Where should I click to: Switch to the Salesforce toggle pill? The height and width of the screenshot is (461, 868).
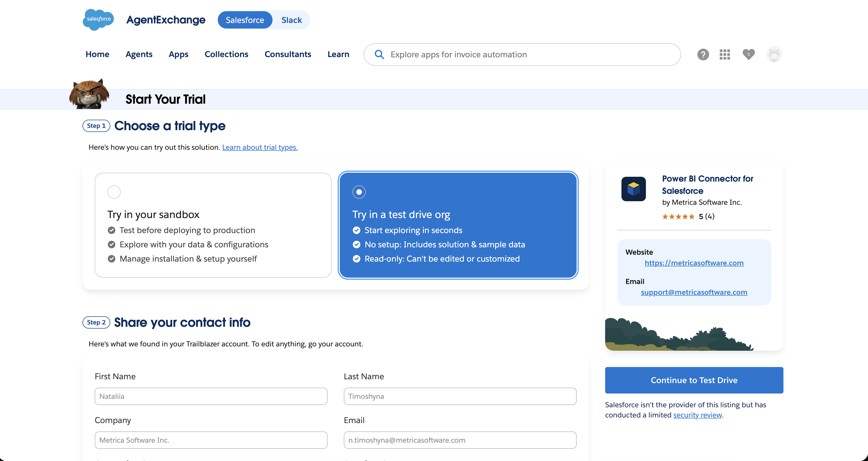coord(245,20)
